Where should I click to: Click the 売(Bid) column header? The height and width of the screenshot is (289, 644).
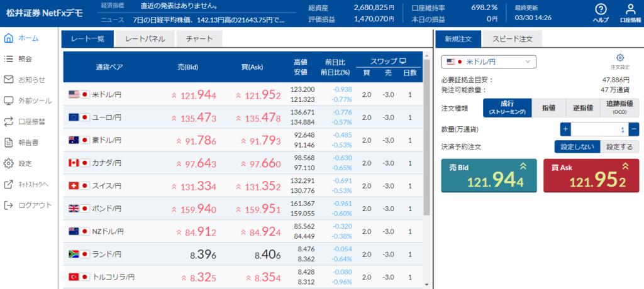189,67
